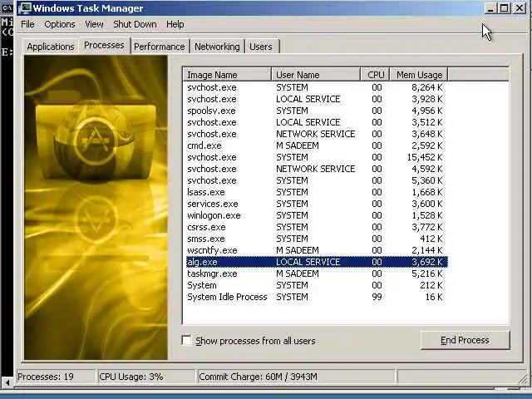Select the winlogon.exe process
This screenshot has height=399, width=532.
(317, 215)
